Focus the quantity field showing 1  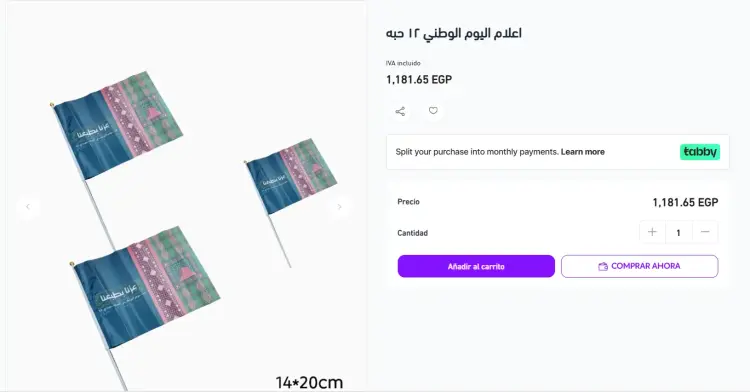678,233
